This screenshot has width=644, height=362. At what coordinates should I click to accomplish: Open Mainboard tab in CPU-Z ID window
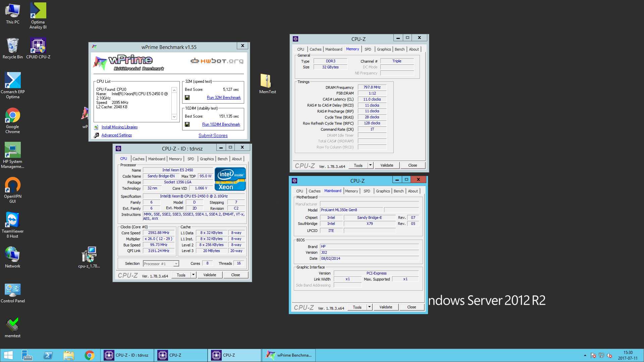pyautogui.click(x=157, y=159)
